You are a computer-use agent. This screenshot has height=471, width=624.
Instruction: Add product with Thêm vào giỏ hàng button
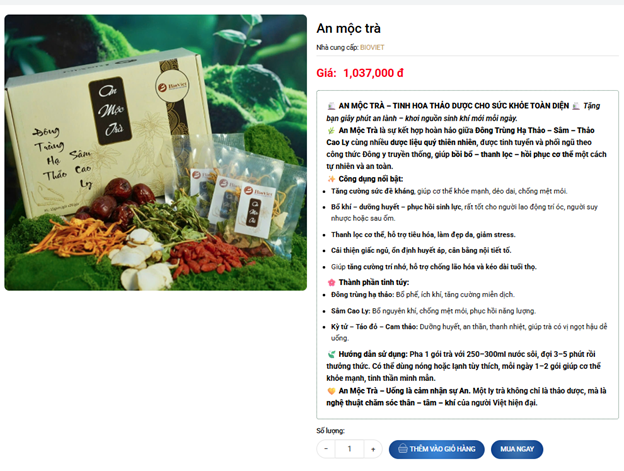click(437, 449)
